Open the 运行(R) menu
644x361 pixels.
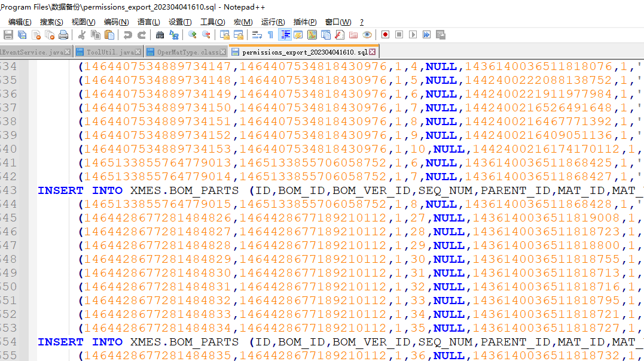coord(273,22)
